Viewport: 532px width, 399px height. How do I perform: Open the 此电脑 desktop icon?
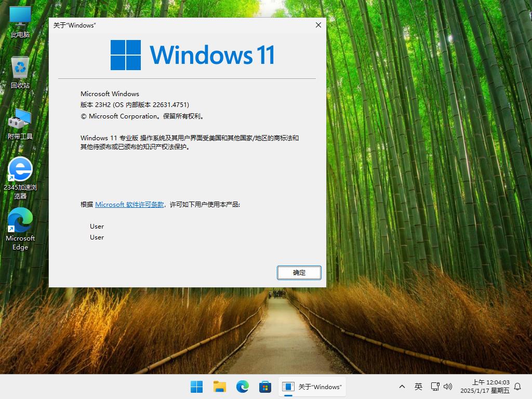coord(20,22)
